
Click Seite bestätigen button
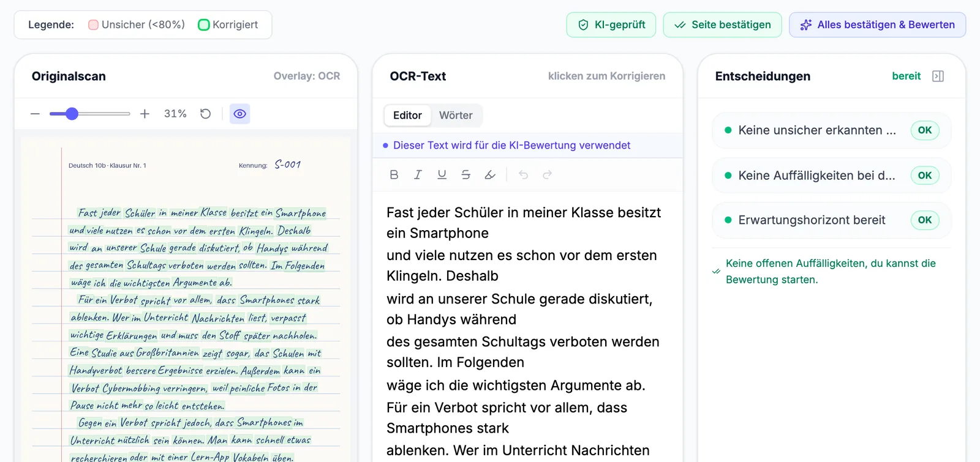pyautogui.click(x=723, y=25)
